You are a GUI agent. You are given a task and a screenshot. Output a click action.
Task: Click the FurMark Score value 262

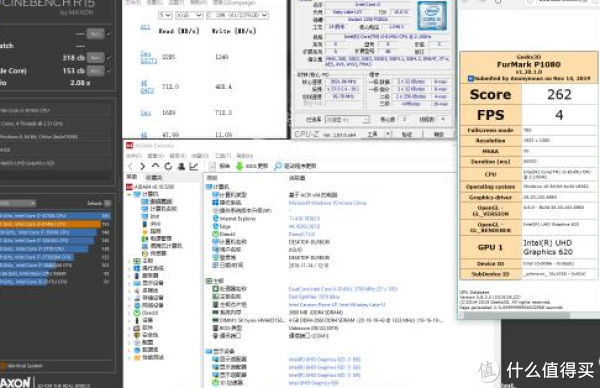(559, 95)
